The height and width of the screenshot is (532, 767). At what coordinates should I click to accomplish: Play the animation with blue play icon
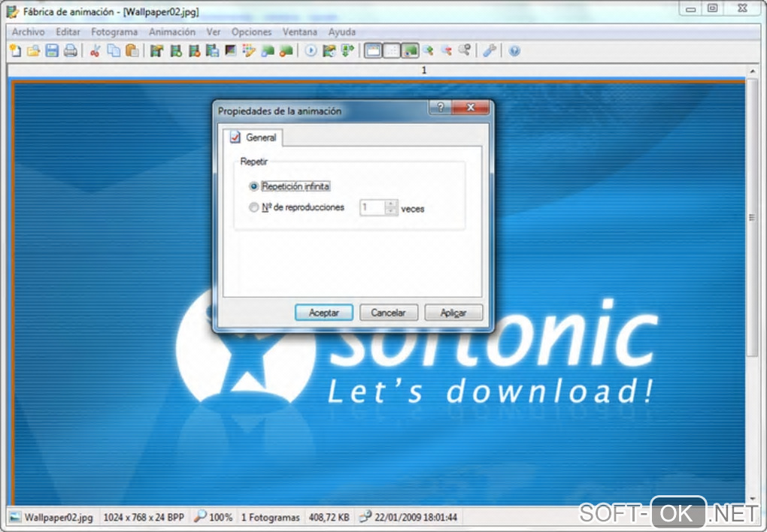click(x=311, y=50)
